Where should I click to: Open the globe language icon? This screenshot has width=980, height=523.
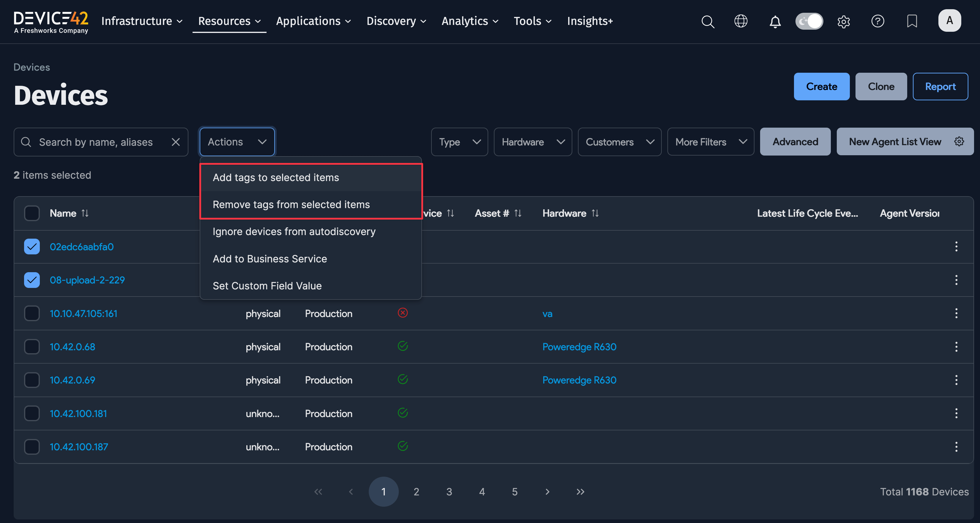[741, 21]
